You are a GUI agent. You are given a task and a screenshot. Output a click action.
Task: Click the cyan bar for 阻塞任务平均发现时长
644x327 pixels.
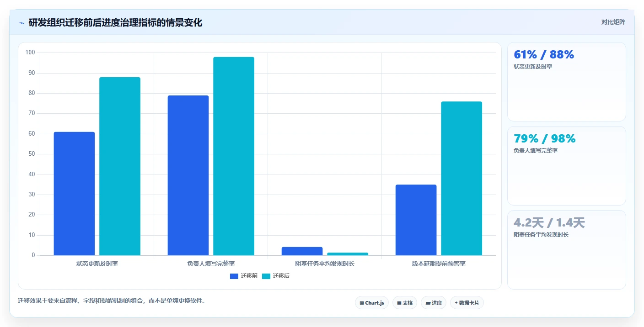point(348,254)
